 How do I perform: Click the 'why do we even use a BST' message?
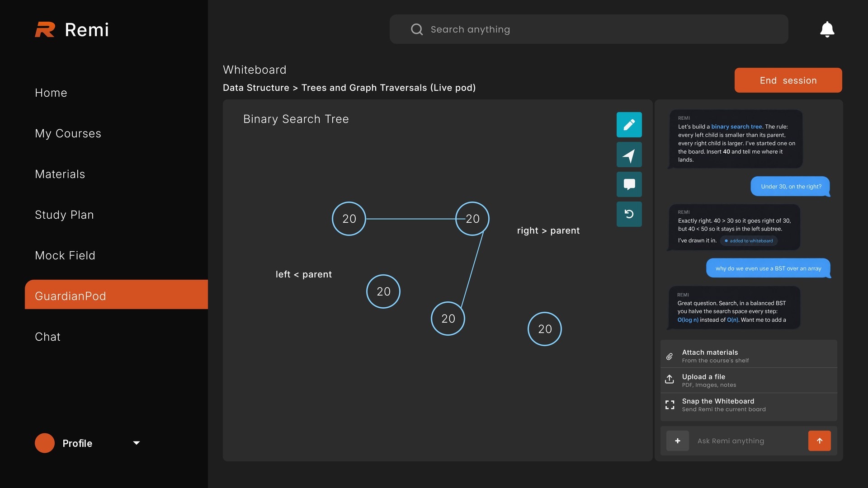[x=768, y=268]
